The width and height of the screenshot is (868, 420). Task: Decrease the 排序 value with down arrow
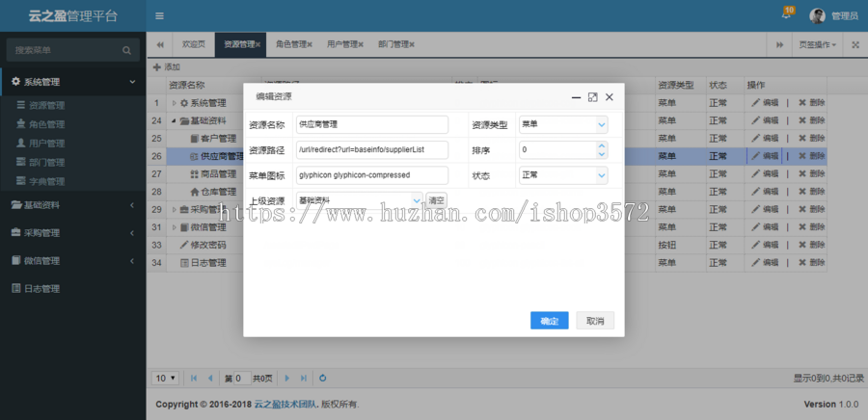click(602, 154)
